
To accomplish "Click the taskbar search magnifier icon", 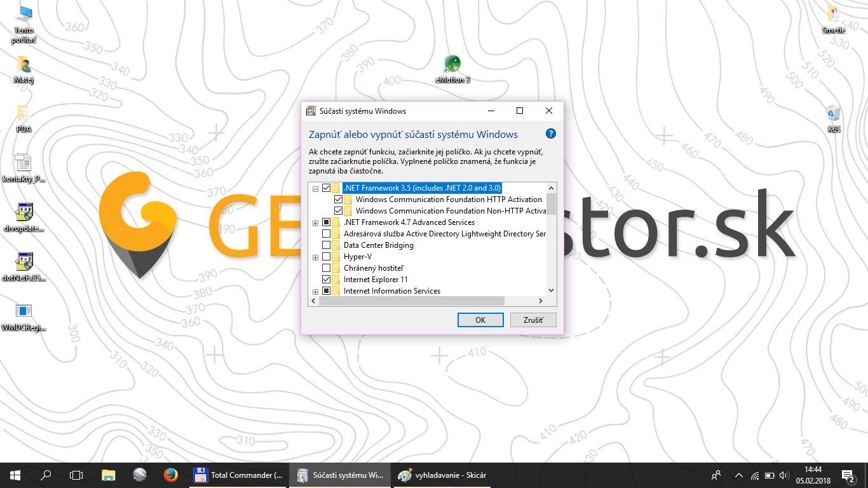I will 46,475.
